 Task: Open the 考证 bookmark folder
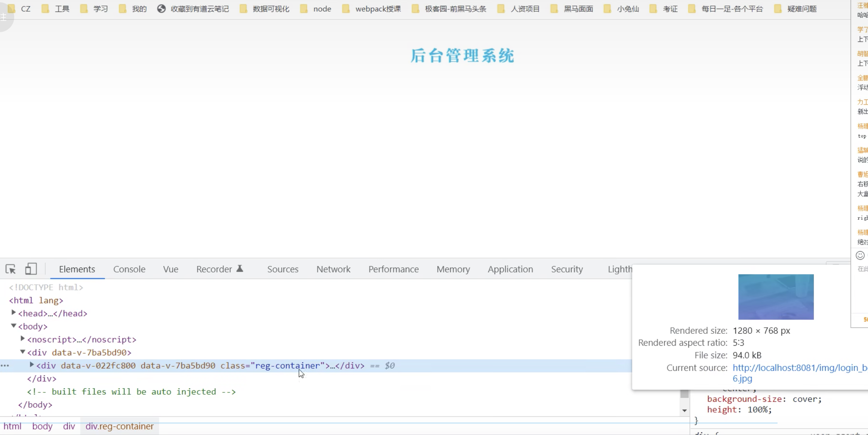(664, 9)
